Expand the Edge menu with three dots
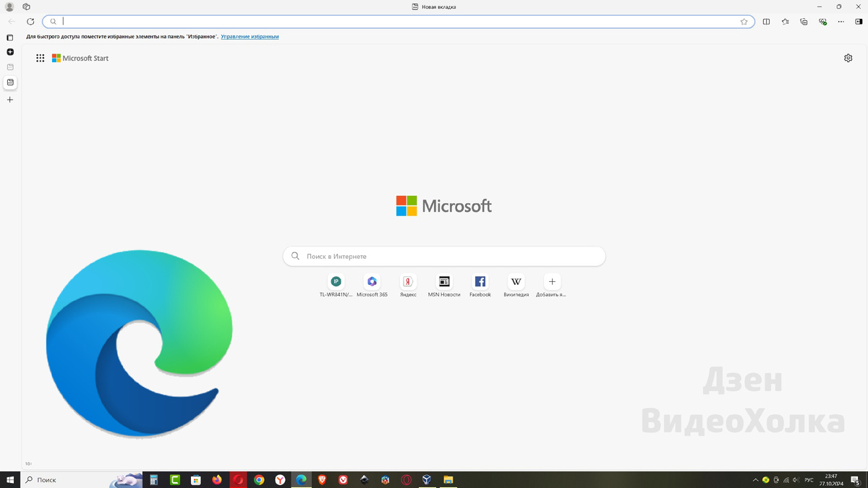This screenshot has height=488, width=868. click(841, 22)
